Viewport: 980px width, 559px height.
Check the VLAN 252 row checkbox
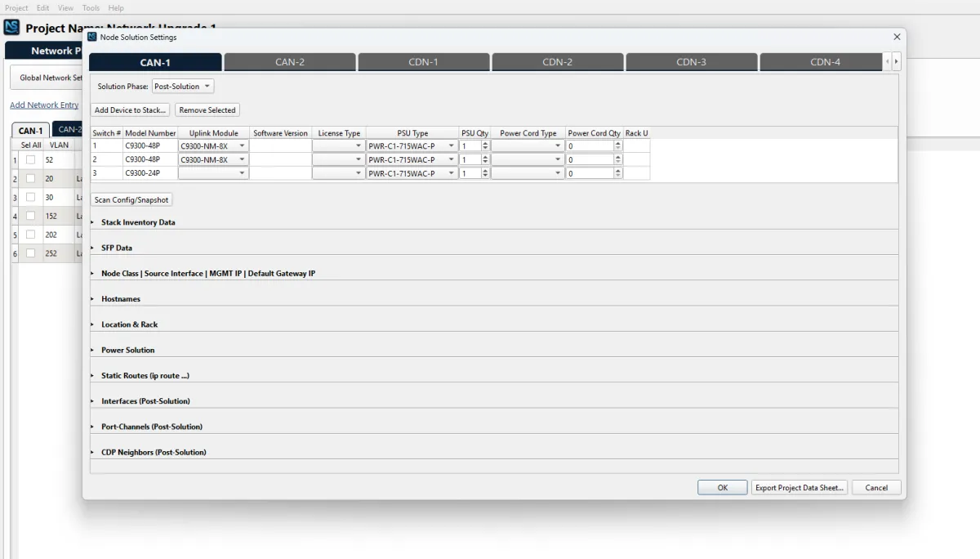coord(30,253)
